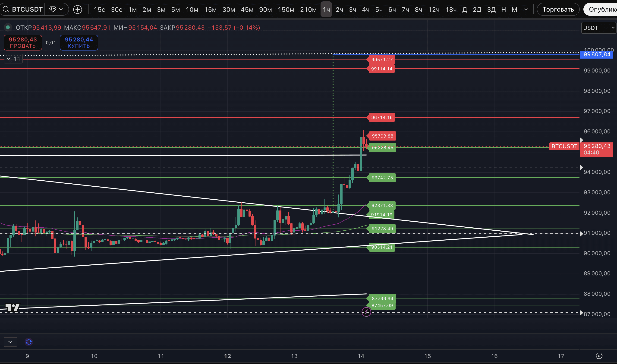This screenshot has width=617, height=364.
Task: Click the lightning event icon on chart
Action: [366, 312]
